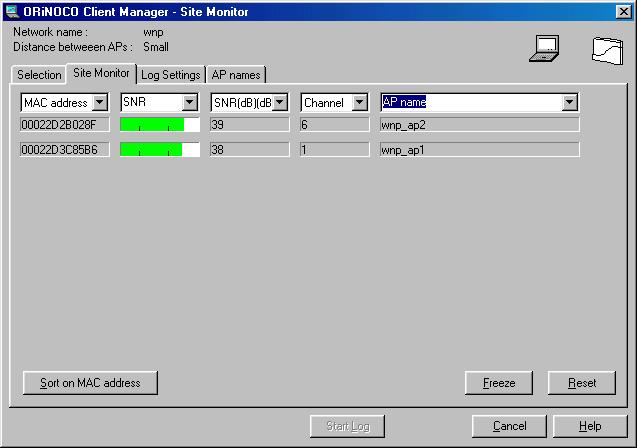
Task: Expand the Channel column dropdown
Action: tap(360, 102)
